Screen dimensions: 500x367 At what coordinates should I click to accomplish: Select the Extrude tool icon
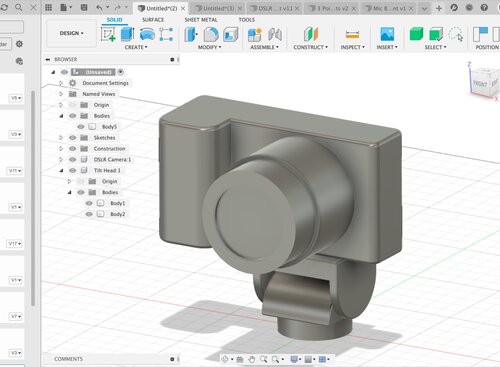point(127,34)
